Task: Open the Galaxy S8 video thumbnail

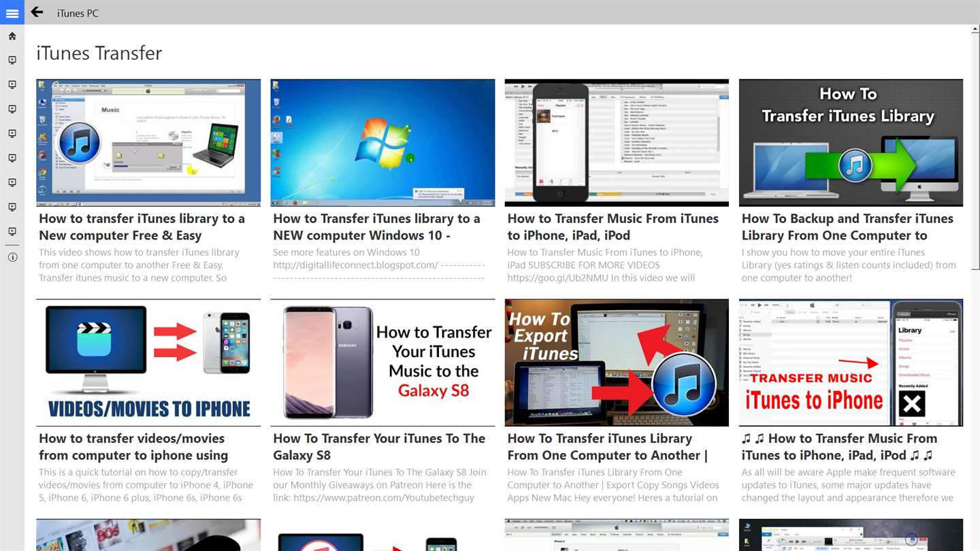Action: pos(382,363)
